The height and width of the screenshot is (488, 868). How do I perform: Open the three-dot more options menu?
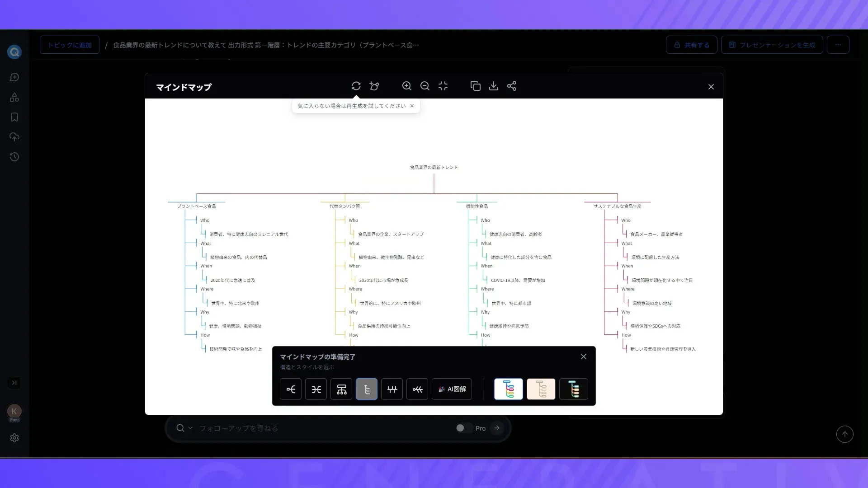pos(838,45)
